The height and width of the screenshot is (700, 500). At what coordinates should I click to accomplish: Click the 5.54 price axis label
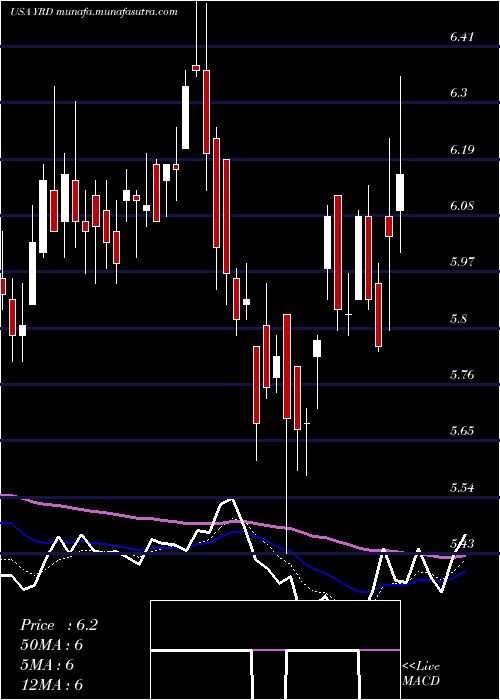click(461, 487)
